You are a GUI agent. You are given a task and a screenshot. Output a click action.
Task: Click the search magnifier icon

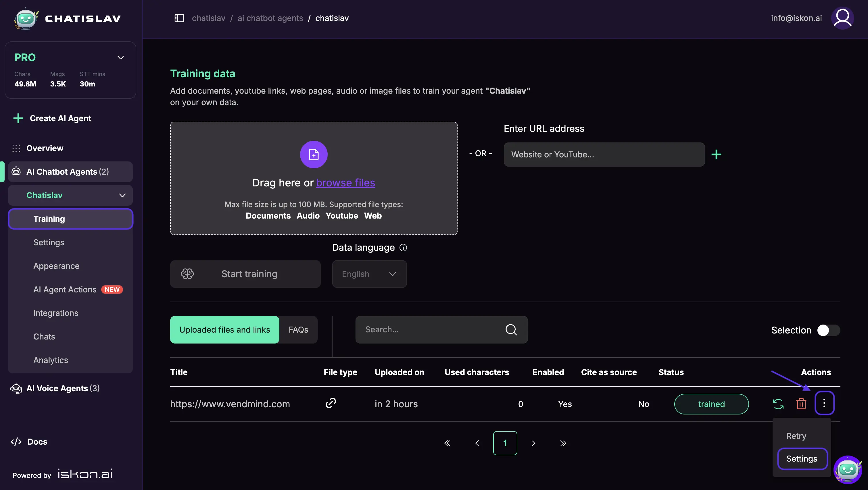click(511, 329)
